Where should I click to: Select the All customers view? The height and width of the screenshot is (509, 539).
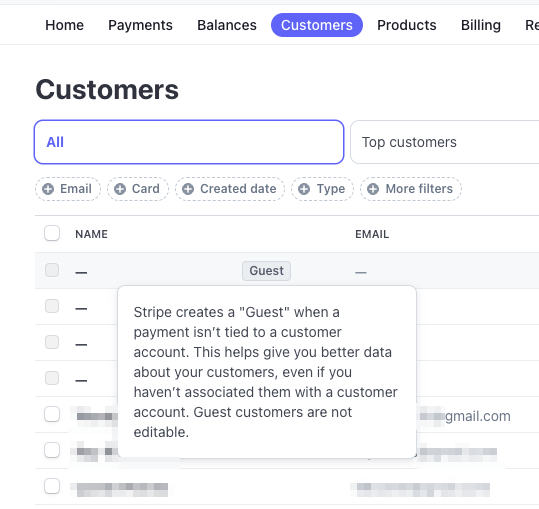pyautogui.click(x=189, y=142)
